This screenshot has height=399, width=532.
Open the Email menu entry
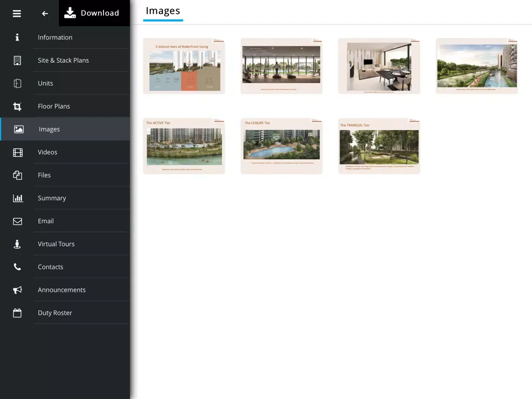[x=46, y=221]
